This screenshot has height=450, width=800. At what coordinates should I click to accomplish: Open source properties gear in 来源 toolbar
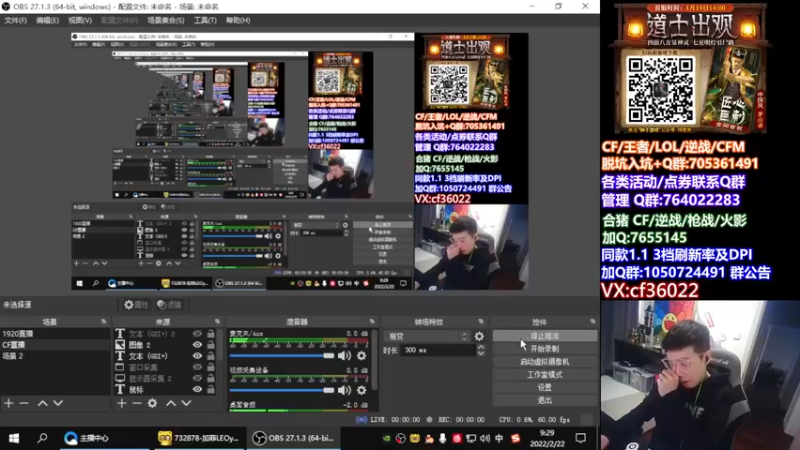[x=153, y=403]
